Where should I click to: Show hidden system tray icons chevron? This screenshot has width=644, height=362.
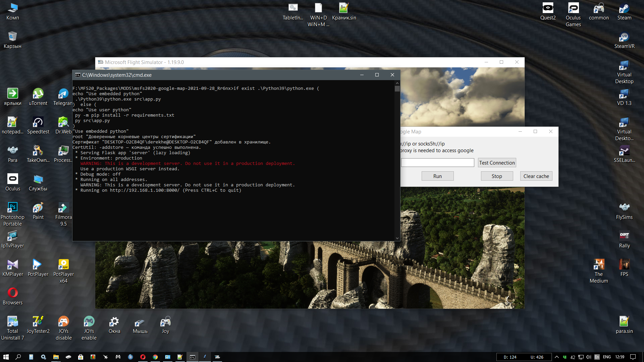tap(557, 357)
